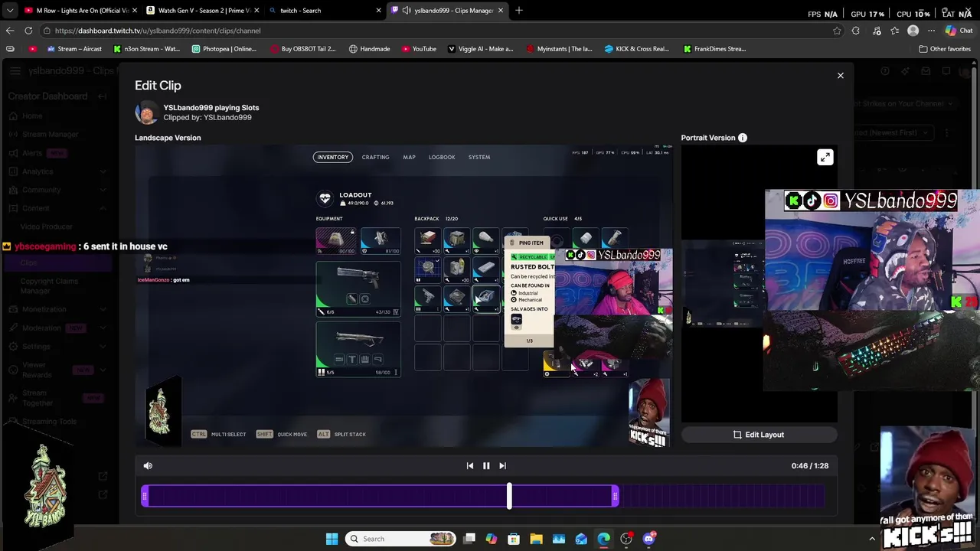Close the twitch - Search tab
Screen dimensions: 980x551
click(x=378, y=10)
